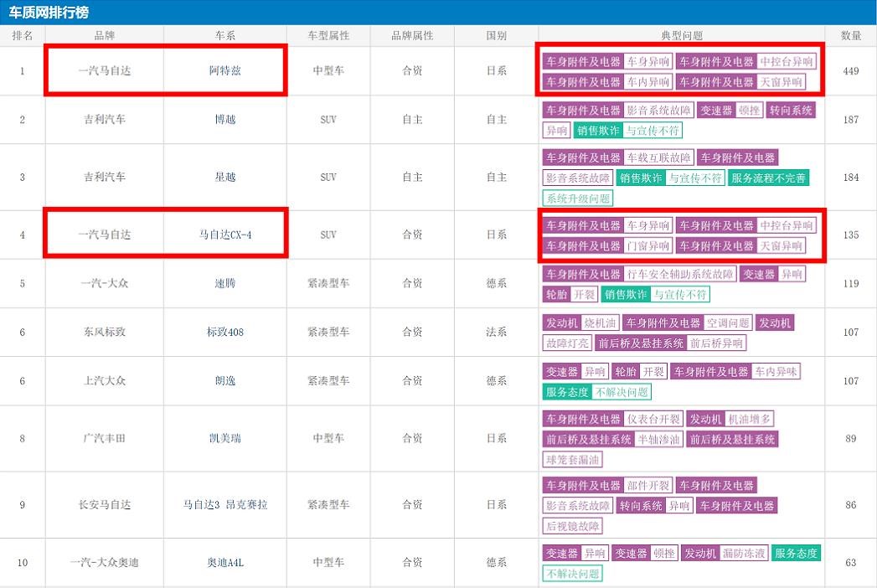Click the 服务流程不完善 tag in the 星越 row
Screen dimensions: 877x588
(768, 178)
